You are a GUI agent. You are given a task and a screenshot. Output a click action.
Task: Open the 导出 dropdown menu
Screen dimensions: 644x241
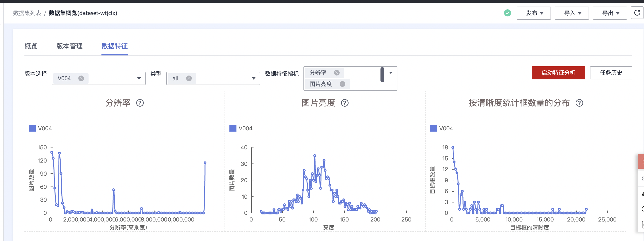[610, 13]
